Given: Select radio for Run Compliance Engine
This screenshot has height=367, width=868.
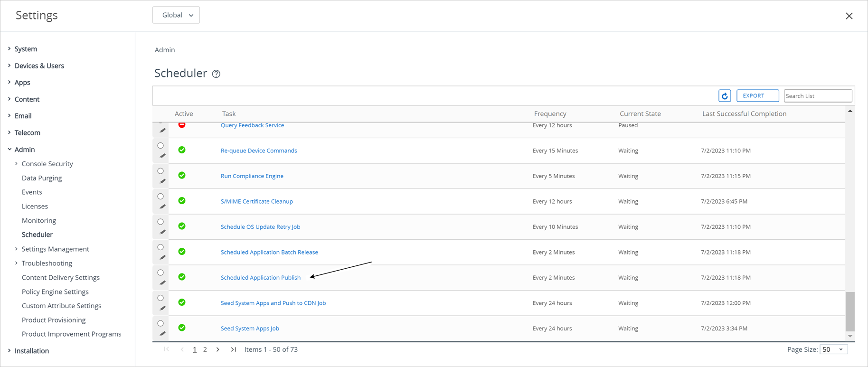Looking at the screenshot, I should tap(160, 171).
